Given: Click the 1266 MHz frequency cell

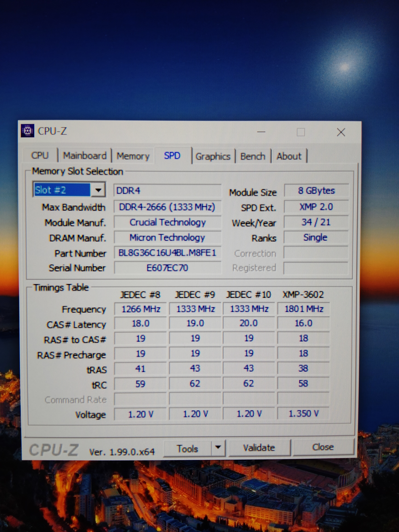Looking at the screenshot, I should [x=140, y=309].
